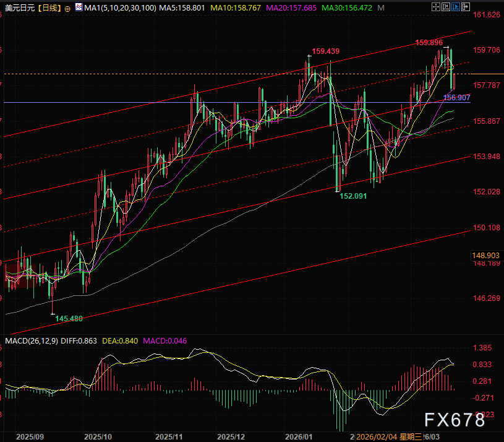Click the DIFF:0.863 value label
This screenshot has width=504, height=442.
81,341
